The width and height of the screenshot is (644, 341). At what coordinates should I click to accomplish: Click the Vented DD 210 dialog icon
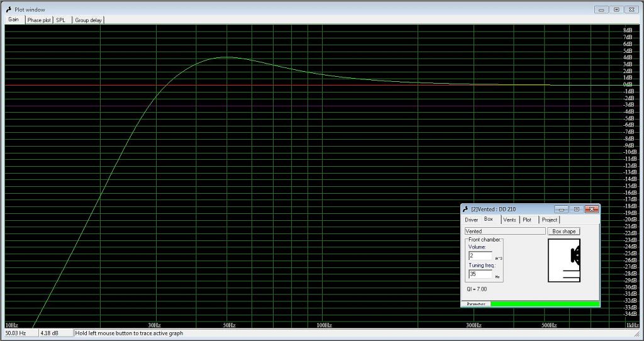point(465,209)
